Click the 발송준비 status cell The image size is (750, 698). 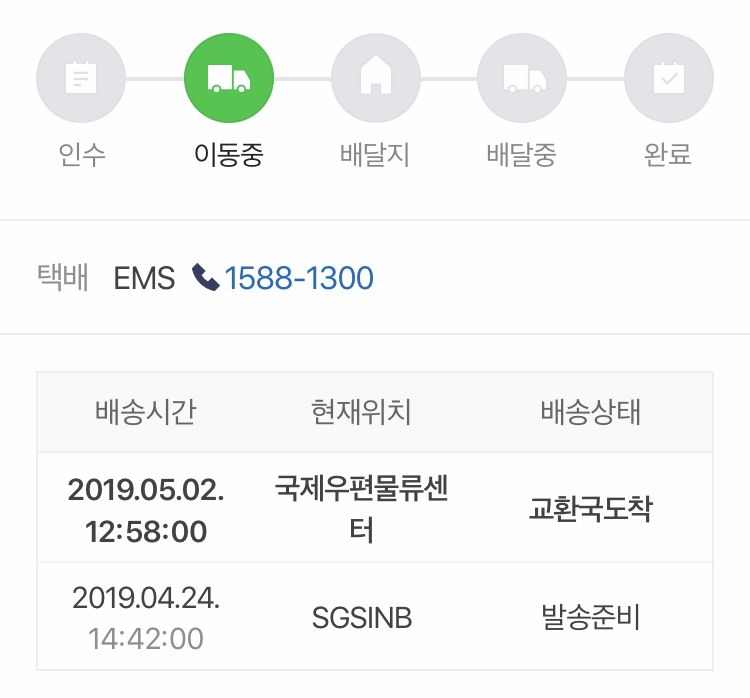(591, 617)
